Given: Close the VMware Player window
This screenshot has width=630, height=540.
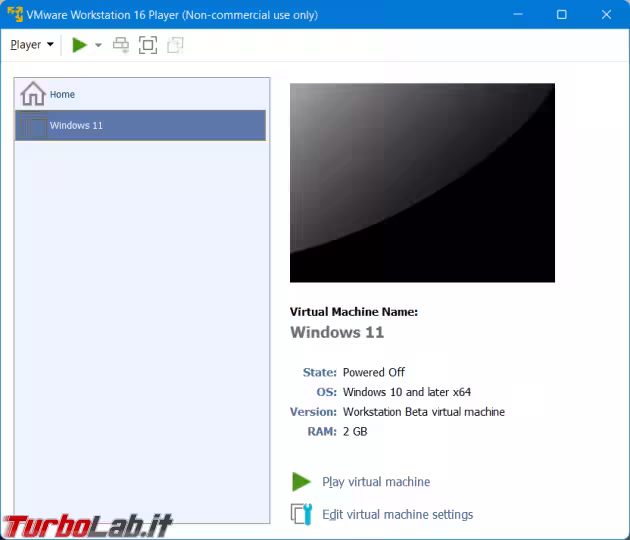Looking at the screenshot, I should tap(606, 14).
